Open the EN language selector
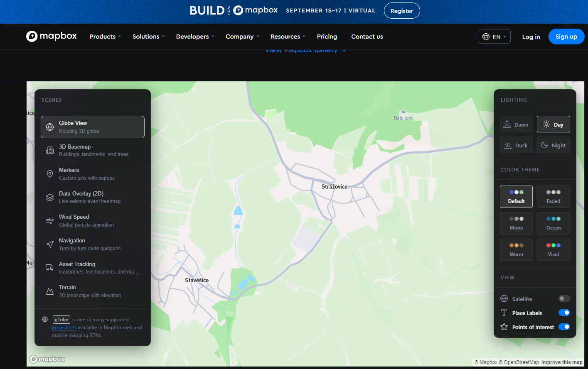 [x=494, y=37]
